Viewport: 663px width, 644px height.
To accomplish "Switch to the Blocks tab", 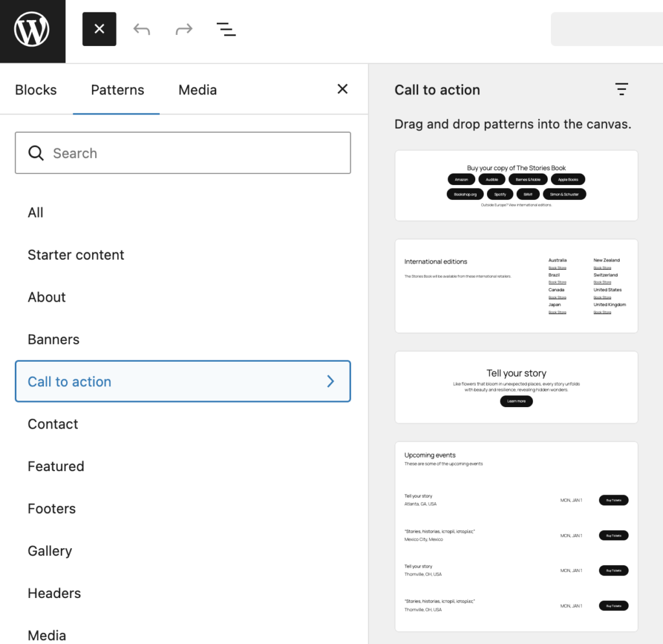I will tap(36, 90).
